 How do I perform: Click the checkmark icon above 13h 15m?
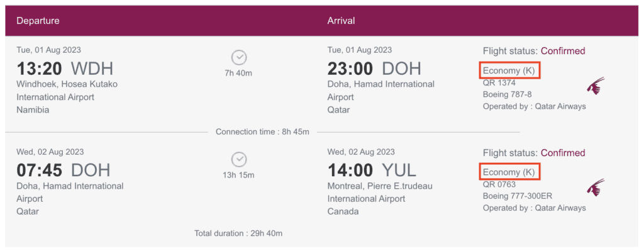(238, 159)
